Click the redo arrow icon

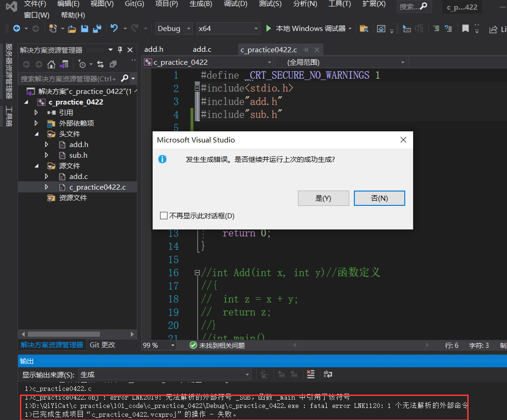click(x=135, y=29)
